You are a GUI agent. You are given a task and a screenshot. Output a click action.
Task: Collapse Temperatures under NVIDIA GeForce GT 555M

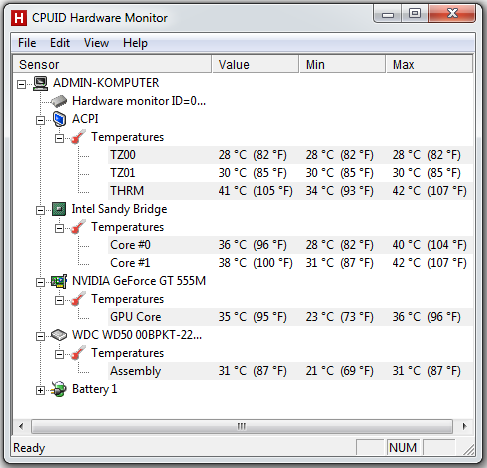(x=59, y=300)
